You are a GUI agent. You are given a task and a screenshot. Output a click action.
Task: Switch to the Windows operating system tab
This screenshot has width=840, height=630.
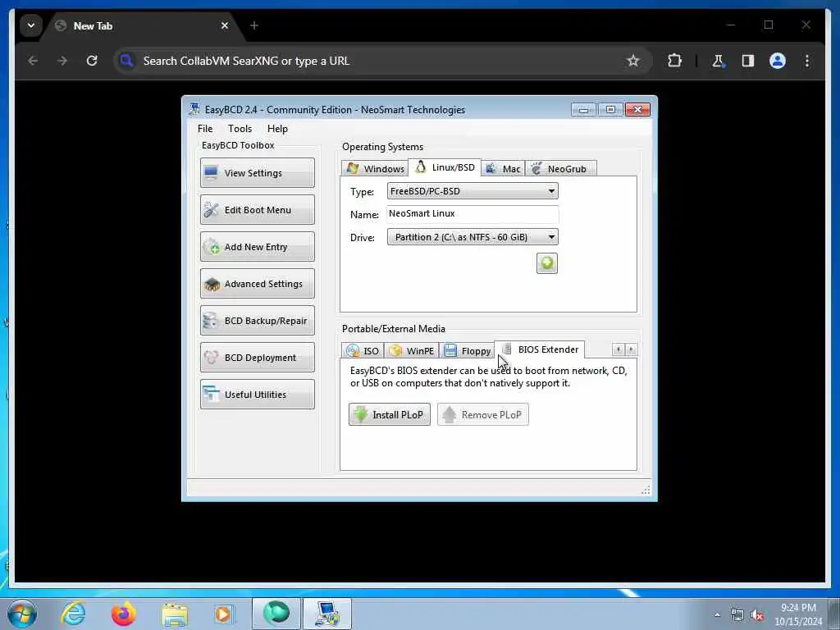tap(375, 168)
